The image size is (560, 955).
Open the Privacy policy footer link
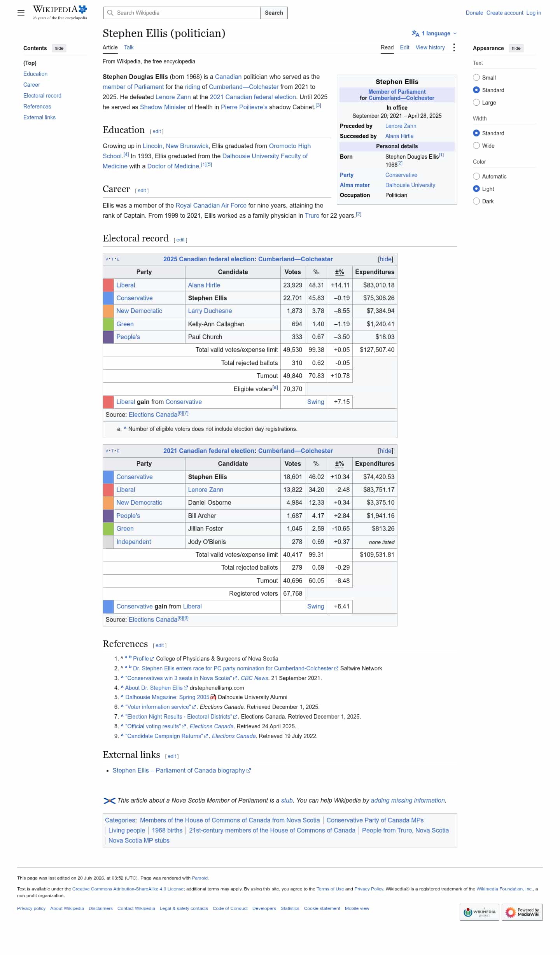tap(31, 909)
